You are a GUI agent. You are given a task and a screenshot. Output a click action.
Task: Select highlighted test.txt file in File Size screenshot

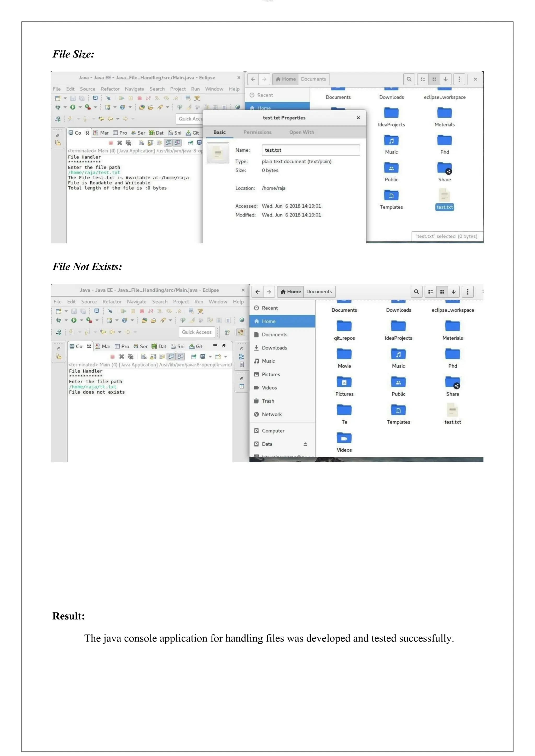point(444,199)
